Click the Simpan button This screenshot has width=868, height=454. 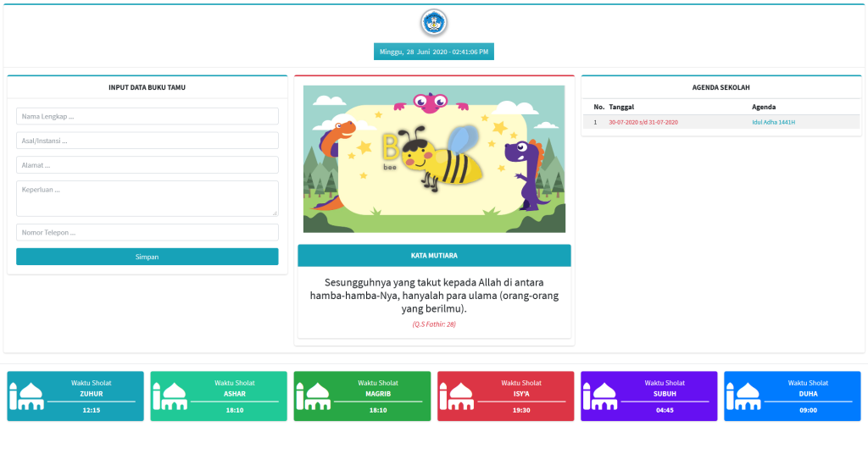pos(147,257)
